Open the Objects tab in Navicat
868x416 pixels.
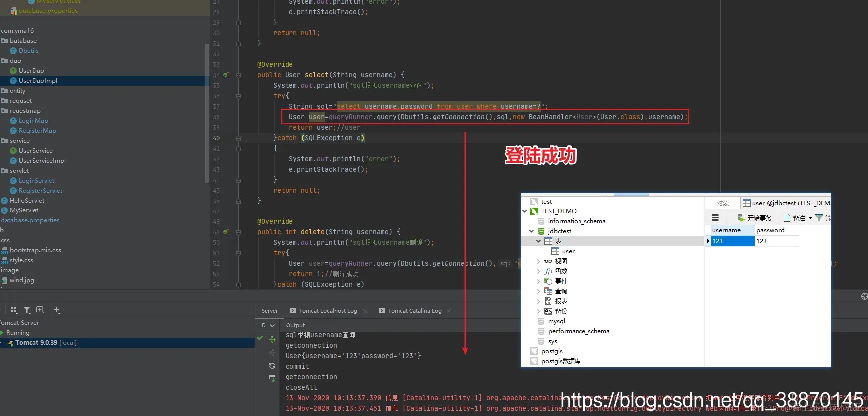click(722, 203)
